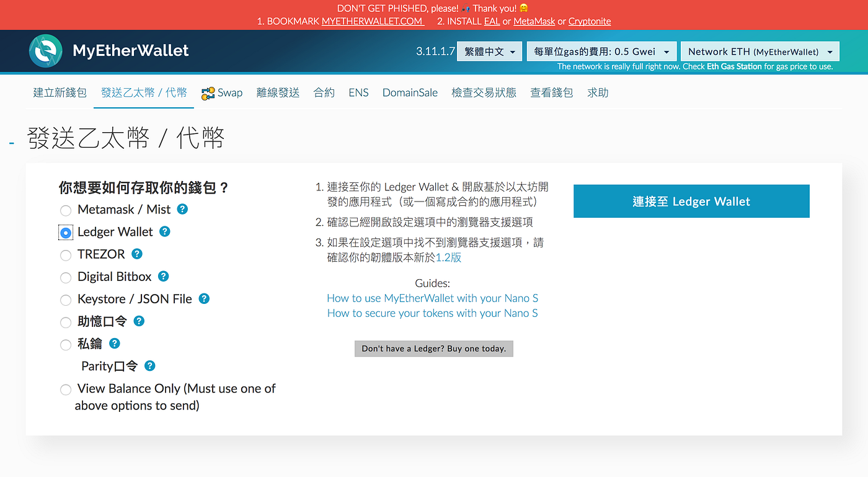This screenshot has height=477, width=868.
Task: Open the 求助 help tab
Action: point(598,92)
